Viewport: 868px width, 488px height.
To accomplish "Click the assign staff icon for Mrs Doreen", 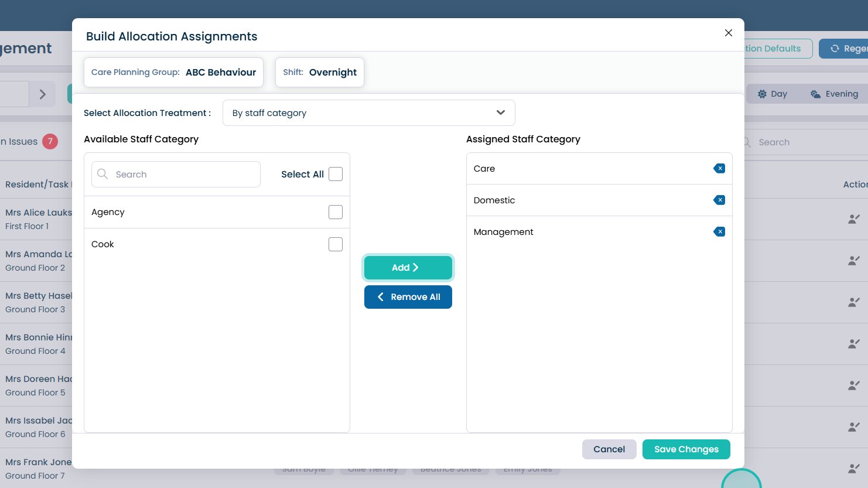I will coord(854,385).
